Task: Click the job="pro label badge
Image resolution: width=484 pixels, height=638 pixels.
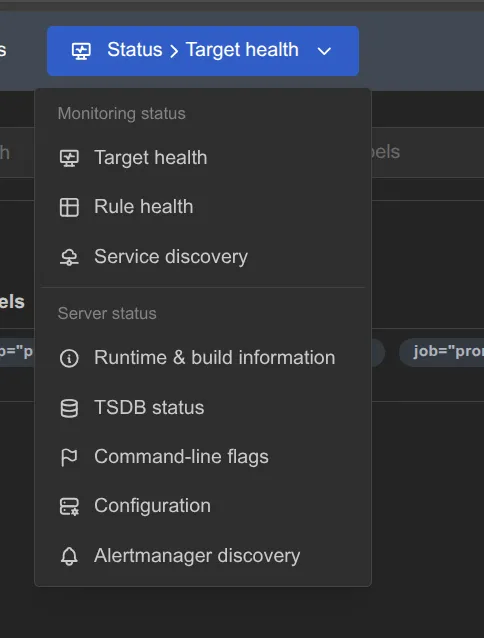Action: pyautogui.click(x=442, y=352)
